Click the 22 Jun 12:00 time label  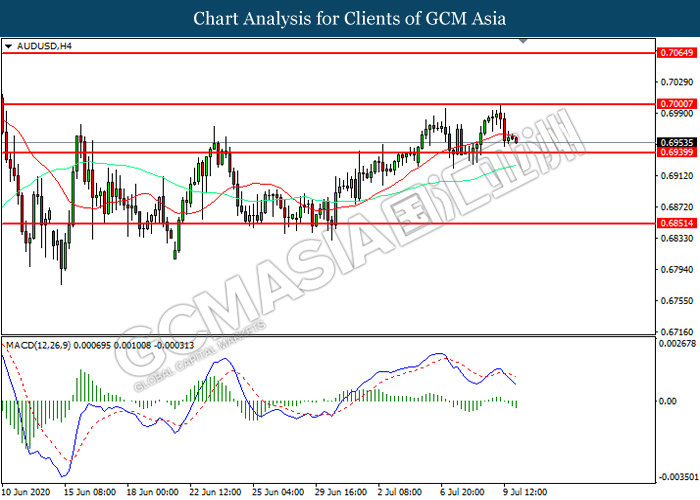click(215, 492)
